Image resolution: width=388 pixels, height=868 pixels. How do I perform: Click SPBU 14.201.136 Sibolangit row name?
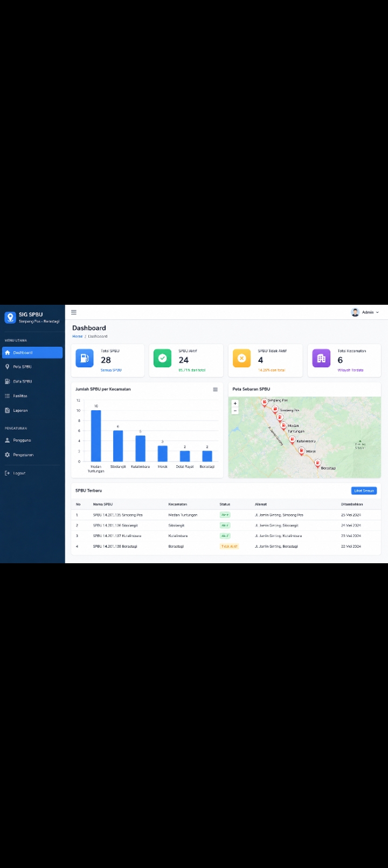click(x=115, y=525)
